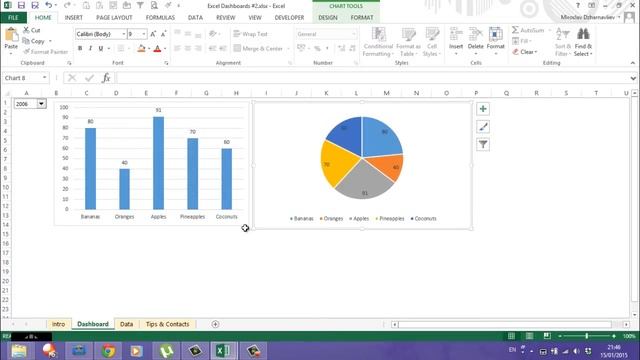The image size is (640, 360).
Task: Open Conditional Formatting
Action: (378, 42)
